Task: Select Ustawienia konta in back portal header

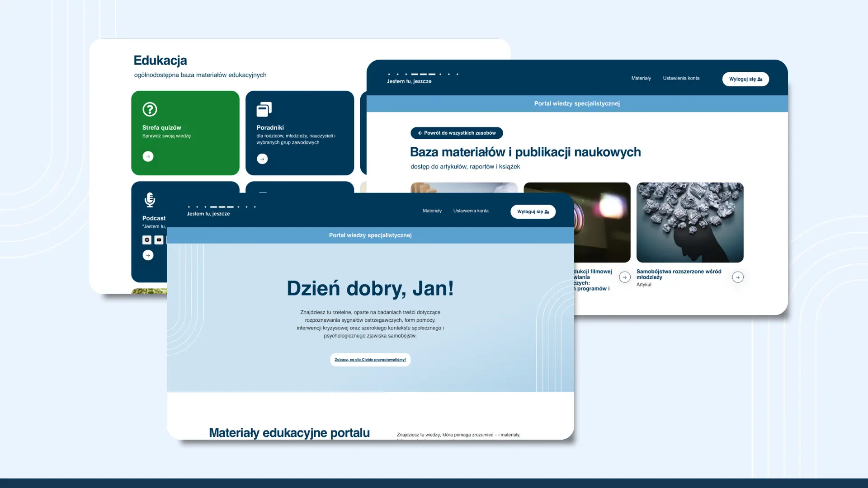Action: 681,79
